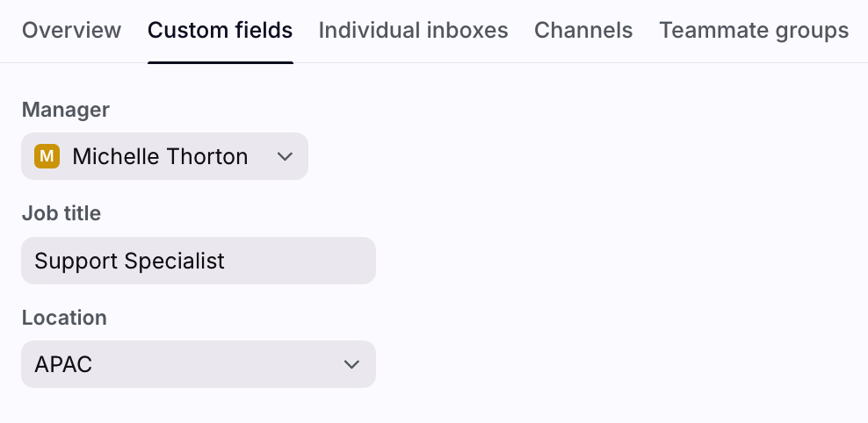Click the blank middle of the Location dropdown
868x423 pixels.
click(211, 364)
